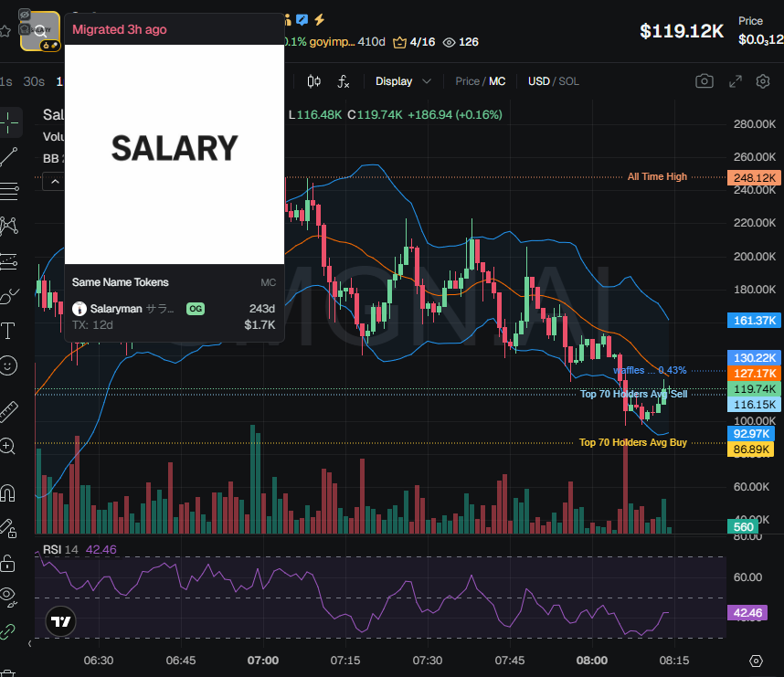Click the goyimp... developer link
The width and height of the screenshot is (784, 677).
click(332, 41)
